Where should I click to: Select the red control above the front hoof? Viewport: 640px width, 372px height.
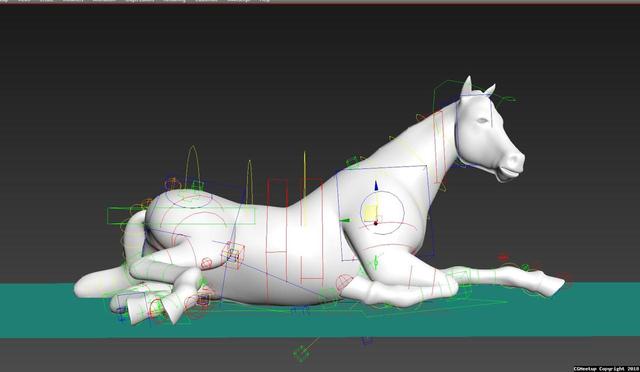(x=503, y=258)
